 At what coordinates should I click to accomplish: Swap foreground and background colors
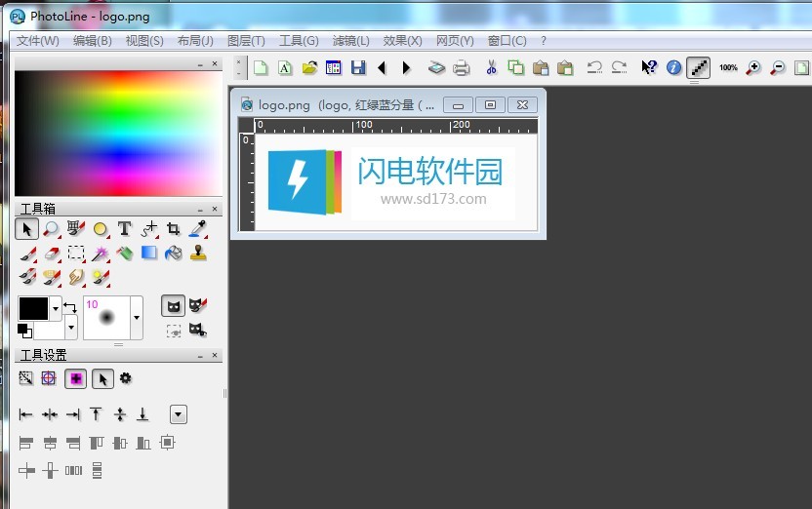point(70,307)
